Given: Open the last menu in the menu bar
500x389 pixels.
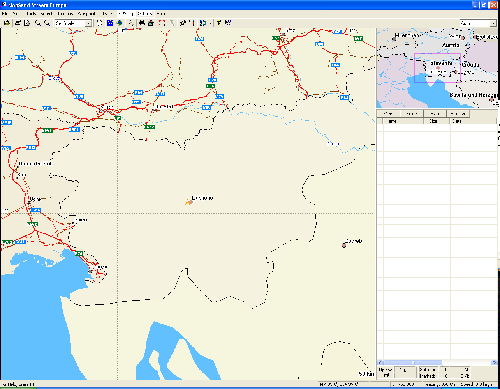Looking at the screenshot, I should point(161,14).
